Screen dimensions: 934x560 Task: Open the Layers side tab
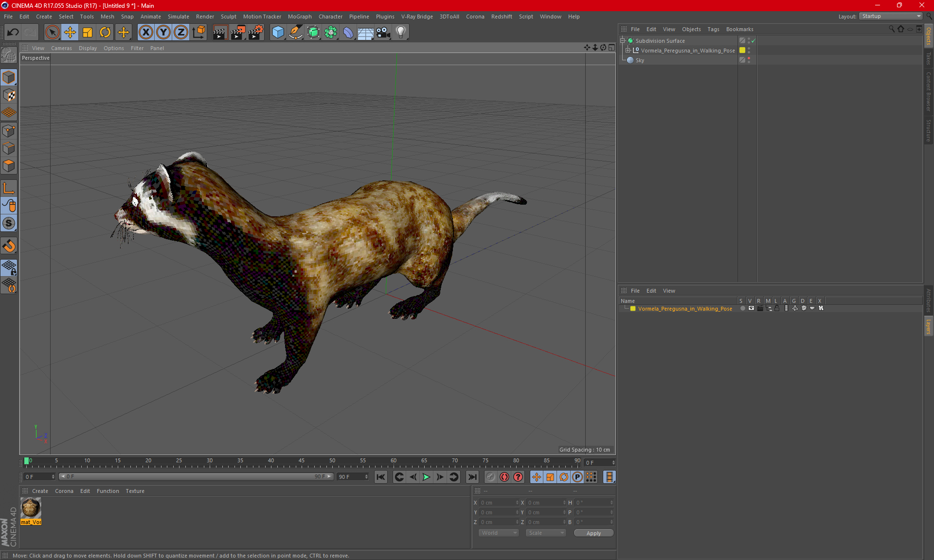(x=928, y=326)
